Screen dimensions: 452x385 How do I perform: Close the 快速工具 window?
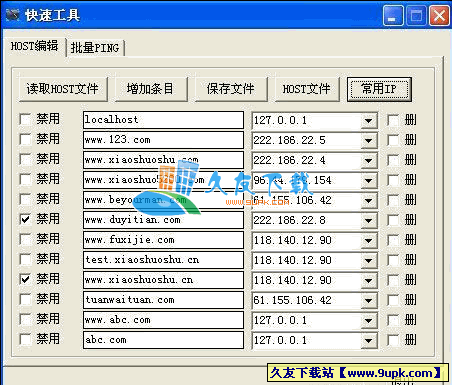[x=439, y=16]
